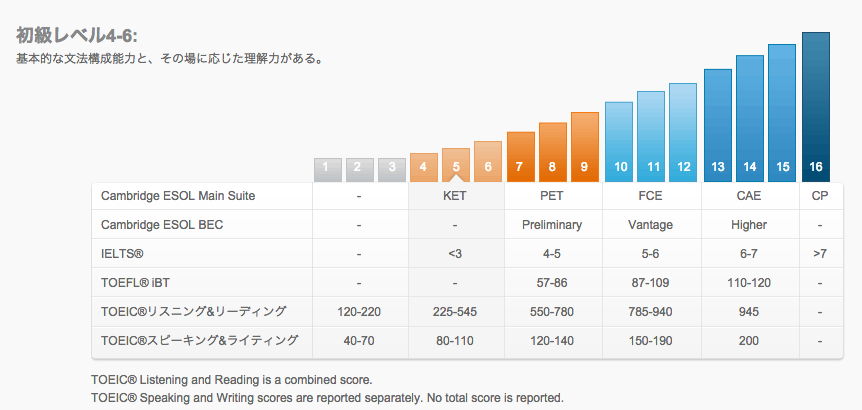Viewport: 862px width, 410px height.
Task: Click the CAE column cell
Action: pyautogui.click(x=750, y=196)
